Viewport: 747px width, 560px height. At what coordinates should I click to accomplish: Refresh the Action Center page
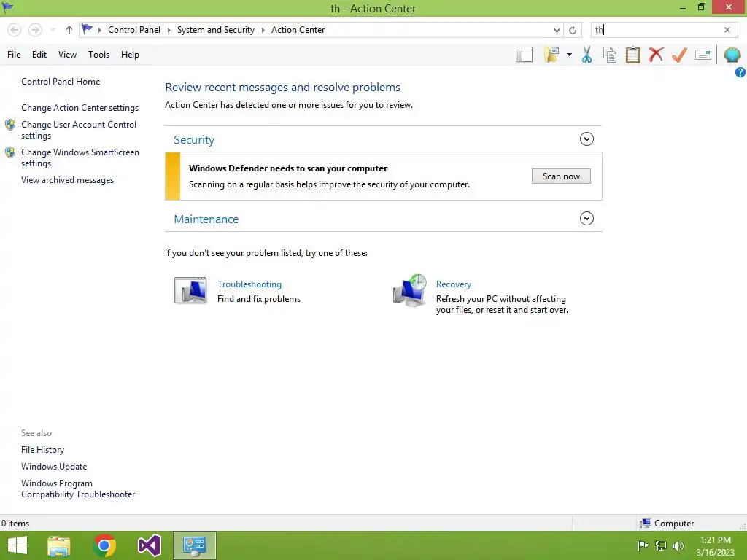coord(573,30)
